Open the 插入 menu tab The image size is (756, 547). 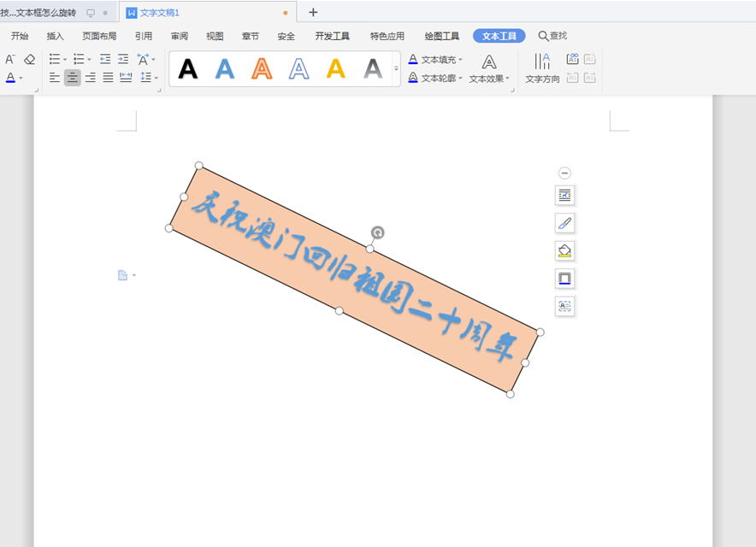(x=54, y=36)
